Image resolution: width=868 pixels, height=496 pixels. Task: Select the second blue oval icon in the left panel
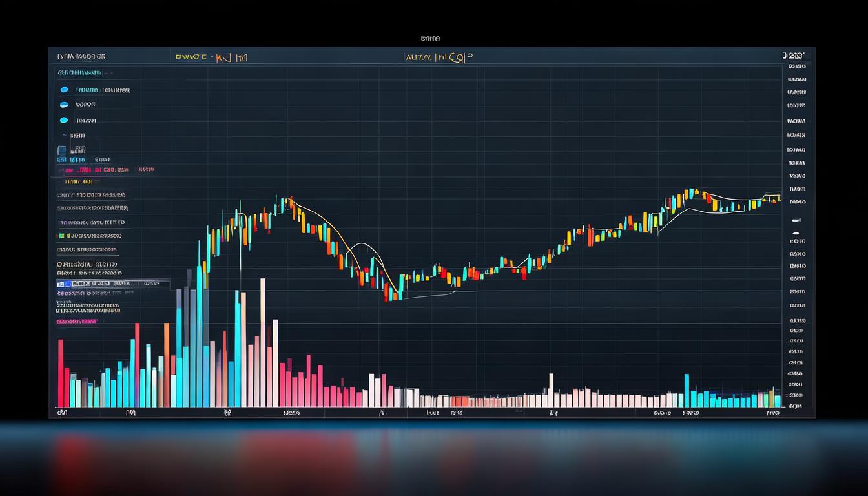[64, 105]
